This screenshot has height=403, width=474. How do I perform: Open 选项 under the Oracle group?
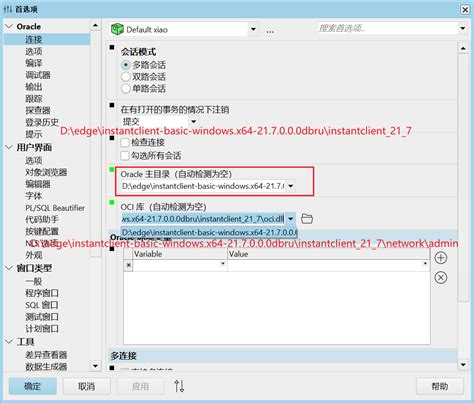point(34,51)
